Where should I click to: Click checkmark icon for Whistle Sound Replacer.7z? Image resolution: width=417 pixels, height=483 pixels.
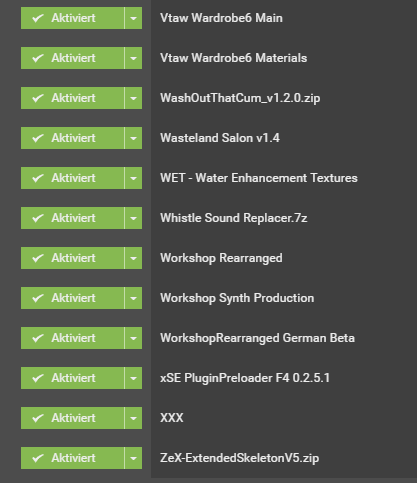38,218
